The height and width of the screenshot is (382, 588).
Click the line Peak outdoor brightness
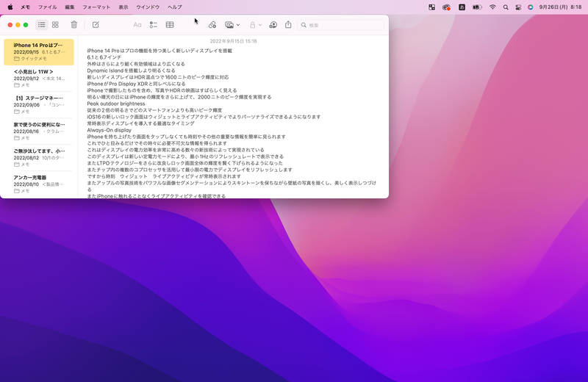click(116, 104)
